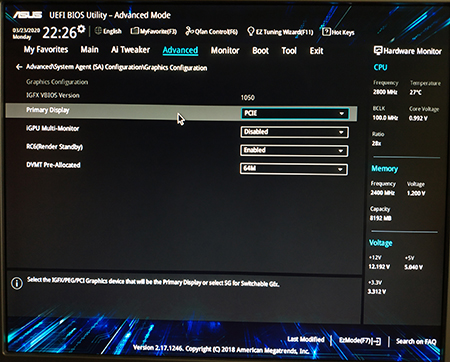The width and height of the screenshot is (450, 362).
Task: Click memory capacity value 8192 MB
Action: [x=381, y=218]
